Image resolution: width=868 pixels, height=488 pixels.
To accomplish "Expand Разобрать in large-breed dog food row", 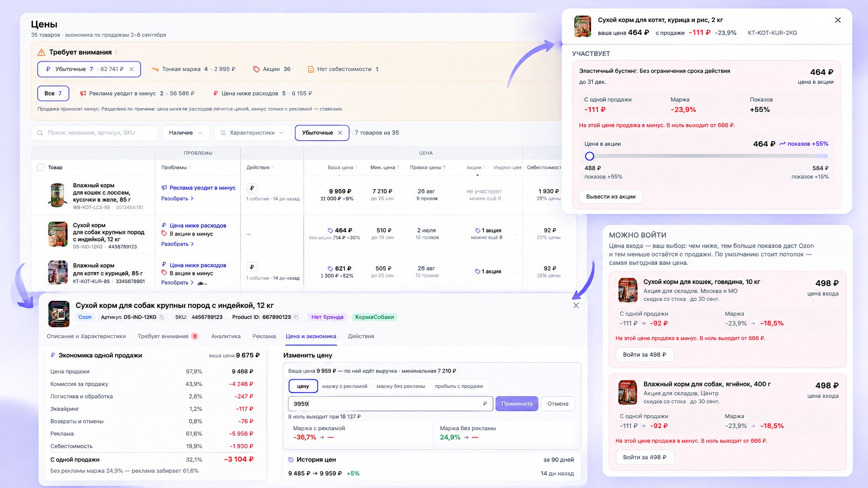I will pyautogui.click(x=177, y=244).
